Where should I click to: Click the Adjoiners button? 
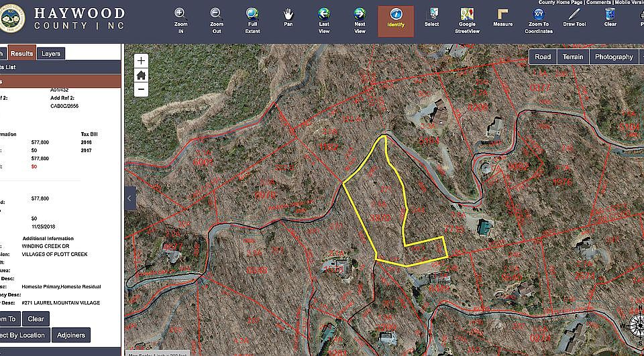click(71, 335)
